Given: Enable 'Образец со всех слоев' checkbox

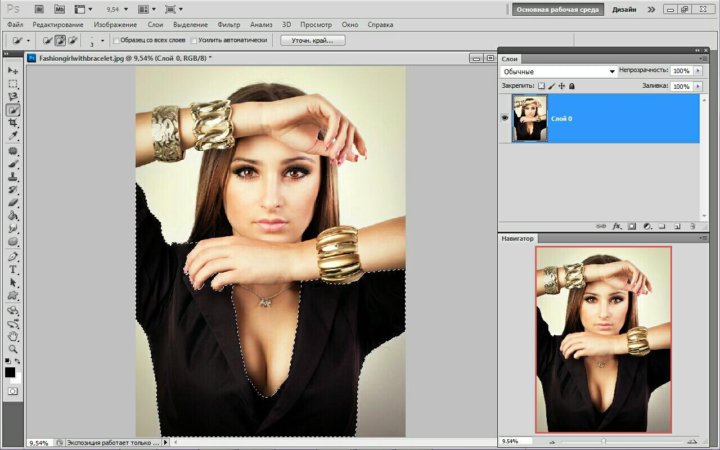Looking at the screenshot, I should point(116,40).
